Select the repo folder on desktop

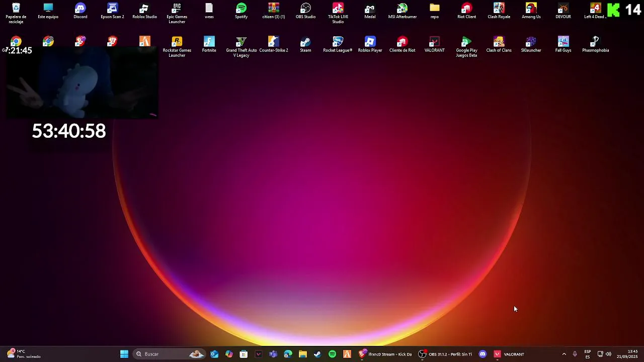coord(435,11)
